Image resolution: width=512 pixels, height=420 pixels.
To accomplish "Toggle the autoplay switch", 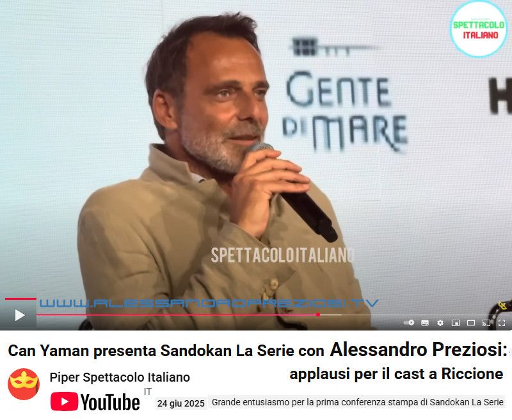I will tap(409, 322).
